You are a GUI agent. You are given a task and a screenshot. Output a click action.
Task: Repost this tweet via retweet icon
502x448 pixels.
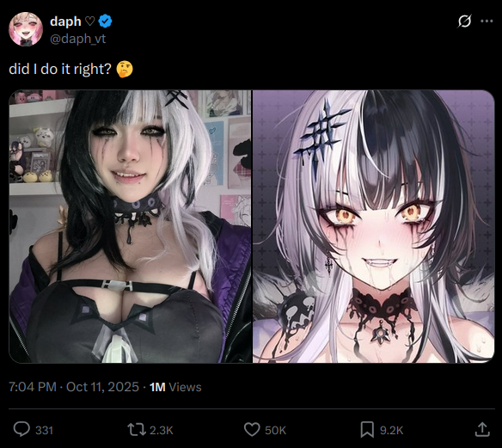[x=137, y=430]
